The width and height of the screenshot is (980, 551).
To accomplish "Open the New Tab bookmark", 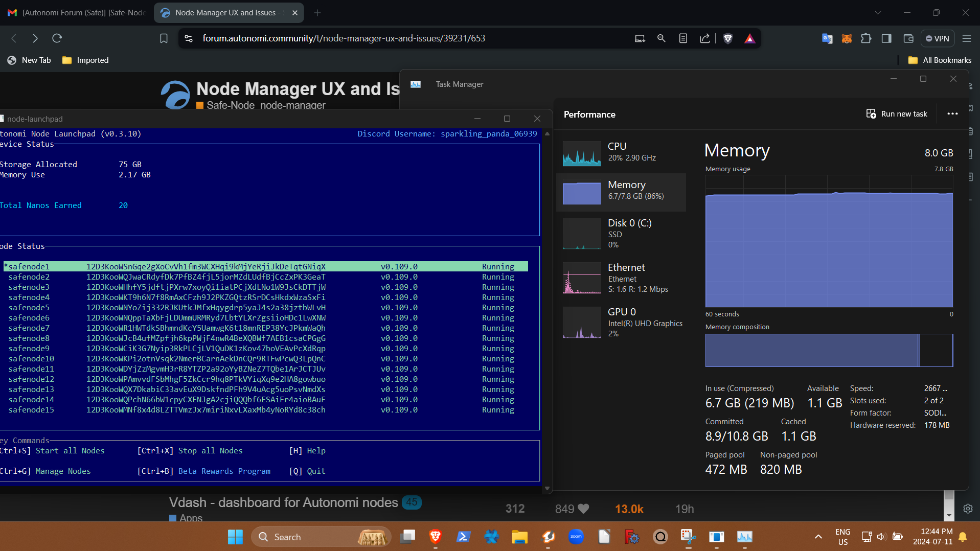I will [x=29, y=60].
